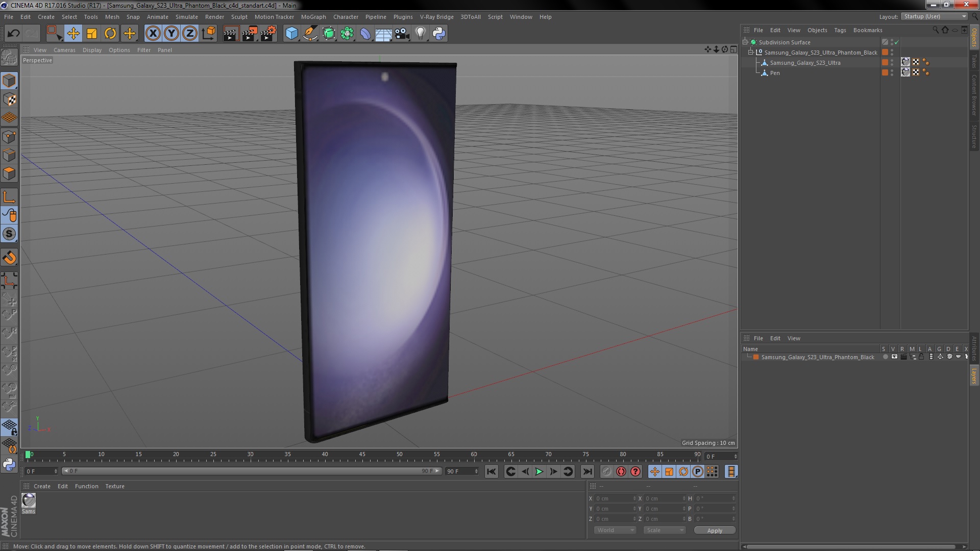Toggle Subdivision Surface enable checkmark
The height and width of the screenshot is (551, 980).
coord(897,42)
